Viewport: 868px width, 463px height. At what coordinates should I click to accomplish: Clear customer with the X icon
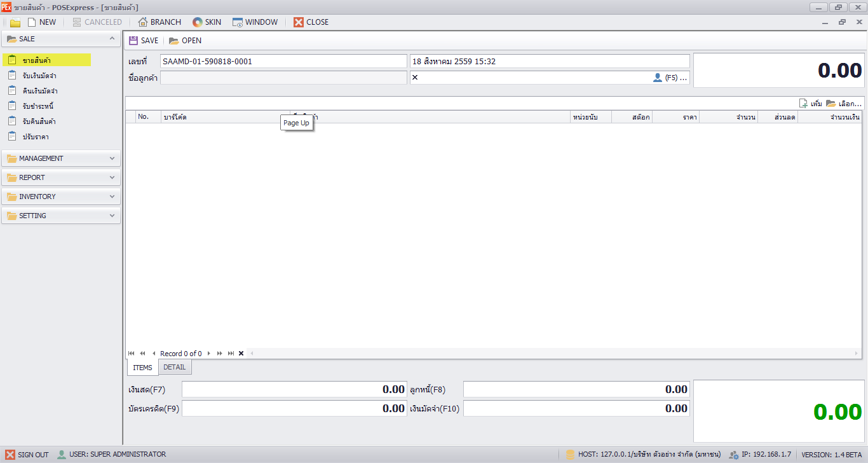coord(415,78)
